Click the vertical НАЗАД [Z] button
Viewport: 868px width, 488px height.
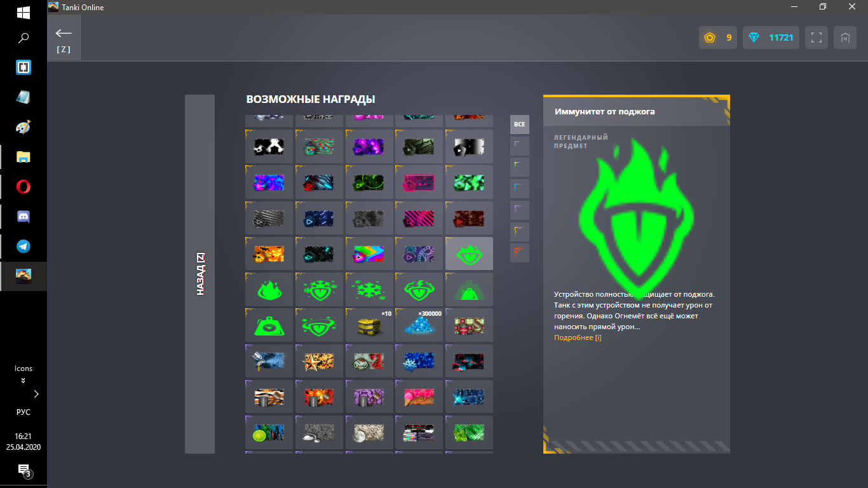coord(200,274)
